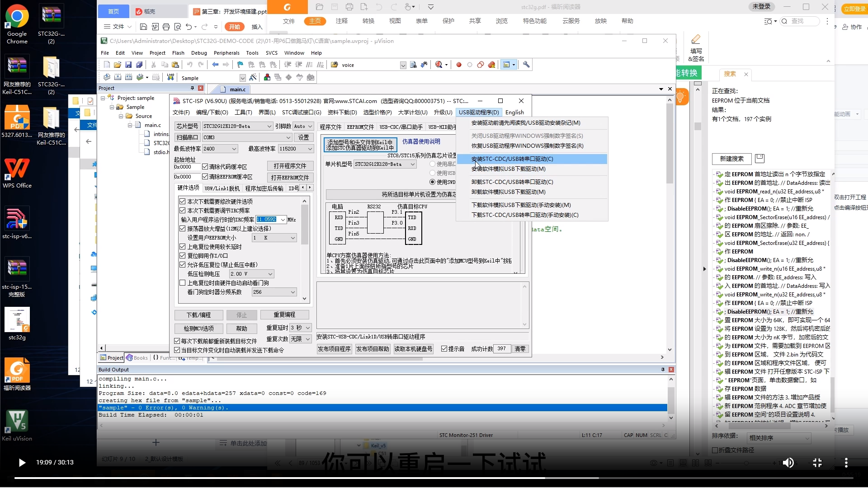Toggle 清除EEPROM缓冲区 checkbox
The width and height of the screenshot is (868, 488).
205,177
